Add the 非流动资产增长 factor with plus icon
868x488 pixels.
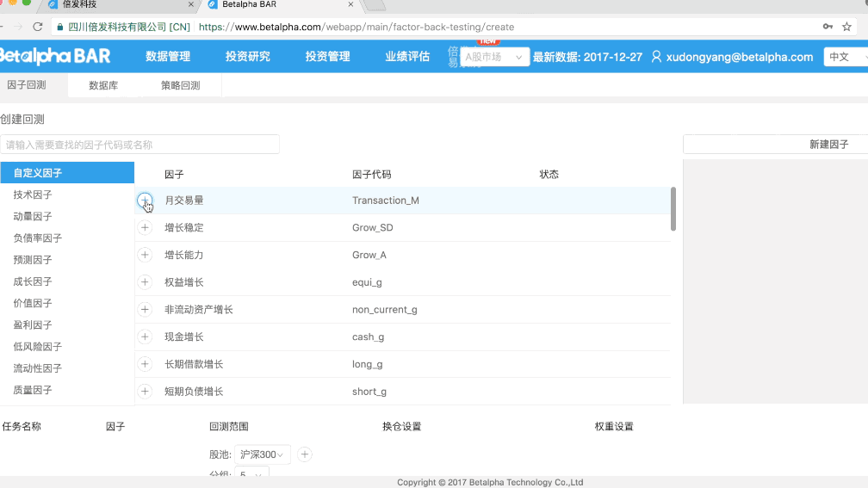tap(145, 309)
